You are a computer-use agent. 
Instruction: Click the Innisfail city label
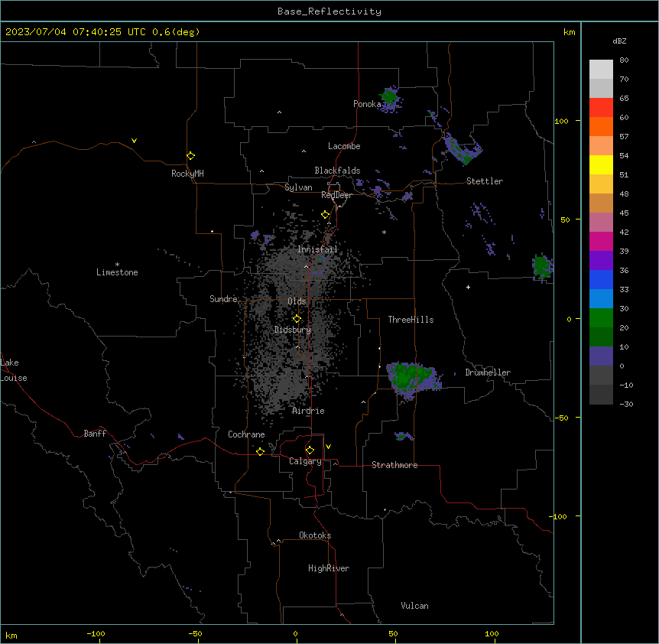[317, 249]
